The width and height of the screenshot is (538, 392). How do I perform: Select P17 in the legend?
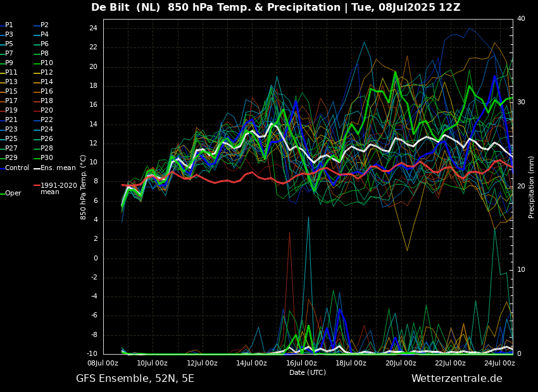point(9,101)
